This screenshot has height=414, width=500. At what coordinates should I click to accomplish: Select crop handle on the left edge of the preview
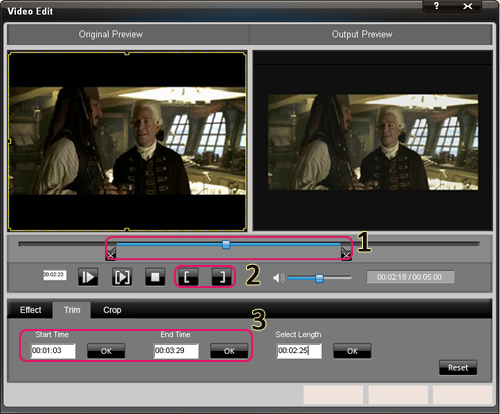pos(10,141)
